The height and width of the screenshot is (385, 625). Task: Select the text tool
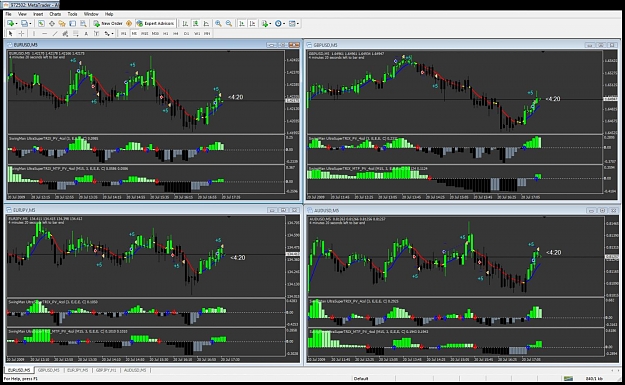86,34
